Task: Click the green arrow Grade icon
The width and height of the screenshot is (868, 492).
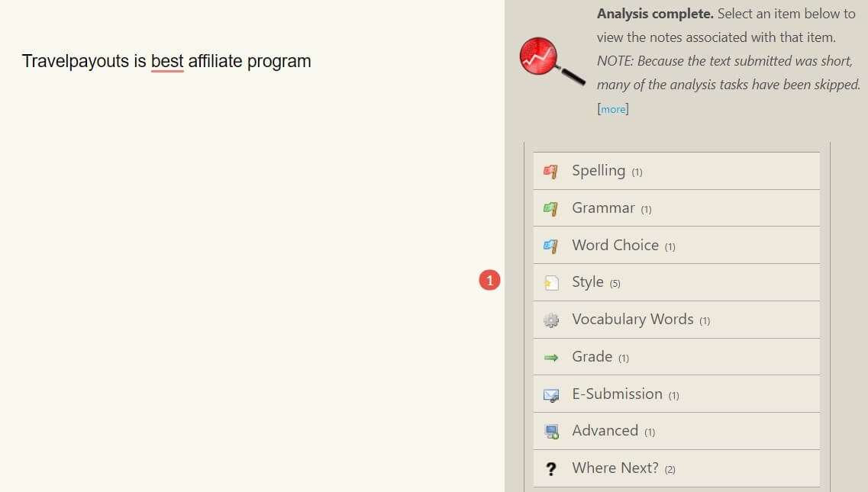Action: (550, 357)
